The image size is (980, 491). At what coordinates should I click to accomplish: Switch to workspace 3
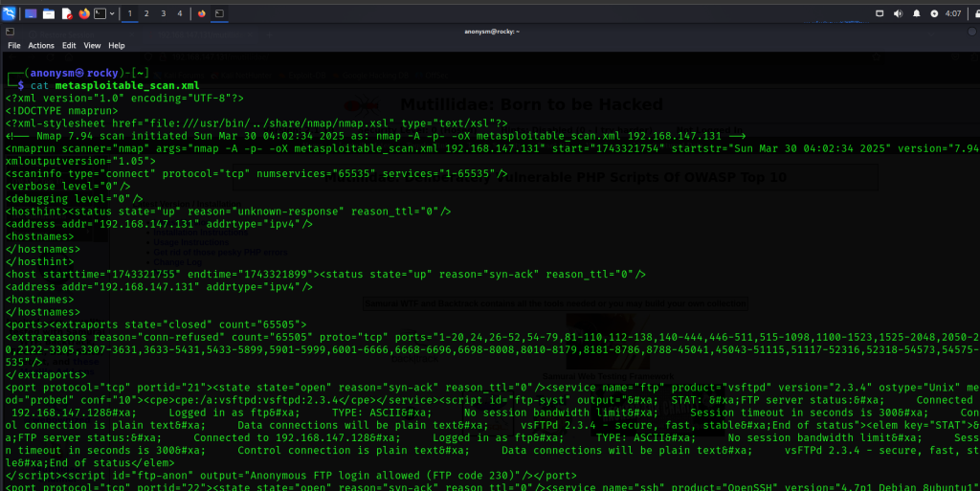pyautogui.click(x=163, y=13)
